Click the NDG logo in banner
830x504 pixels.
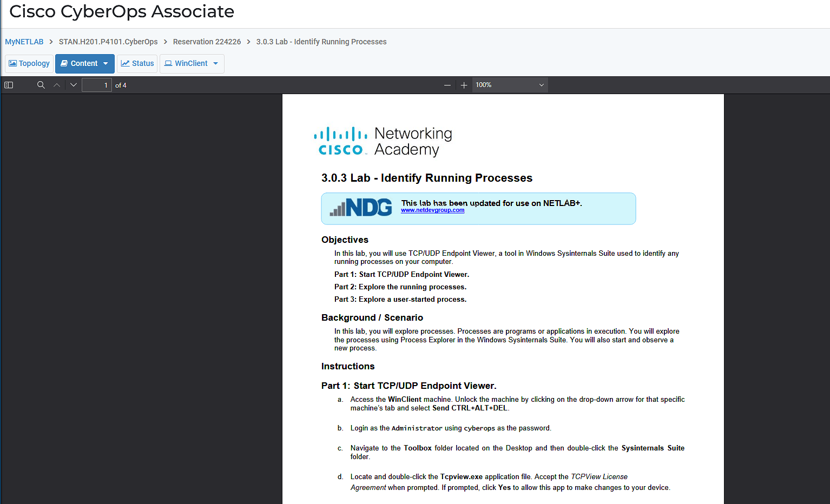coord(361,208)
